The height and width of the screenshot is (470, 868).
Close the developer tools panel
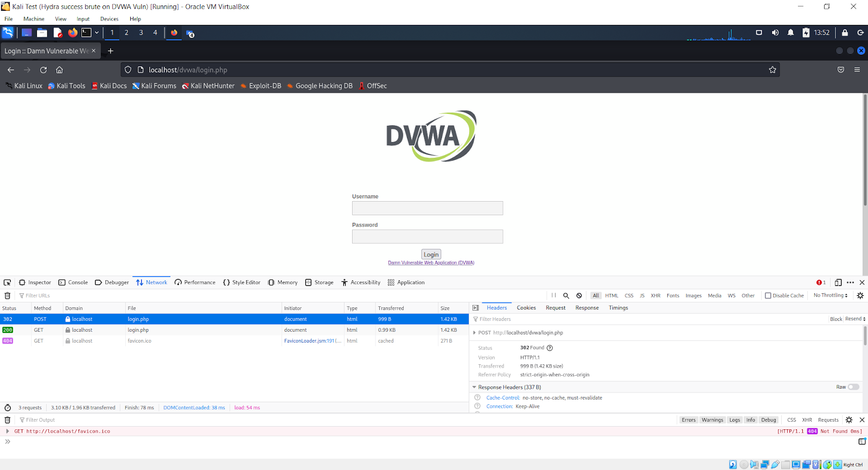(x=862, y=282)
